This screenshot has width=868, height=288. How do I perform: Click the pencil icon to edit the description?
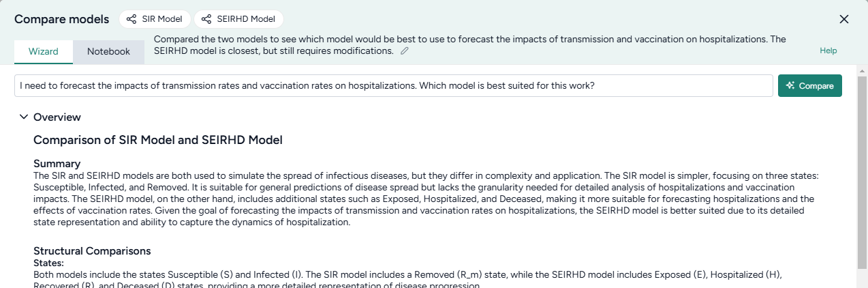pyautogui.click(x=405, y=51)
